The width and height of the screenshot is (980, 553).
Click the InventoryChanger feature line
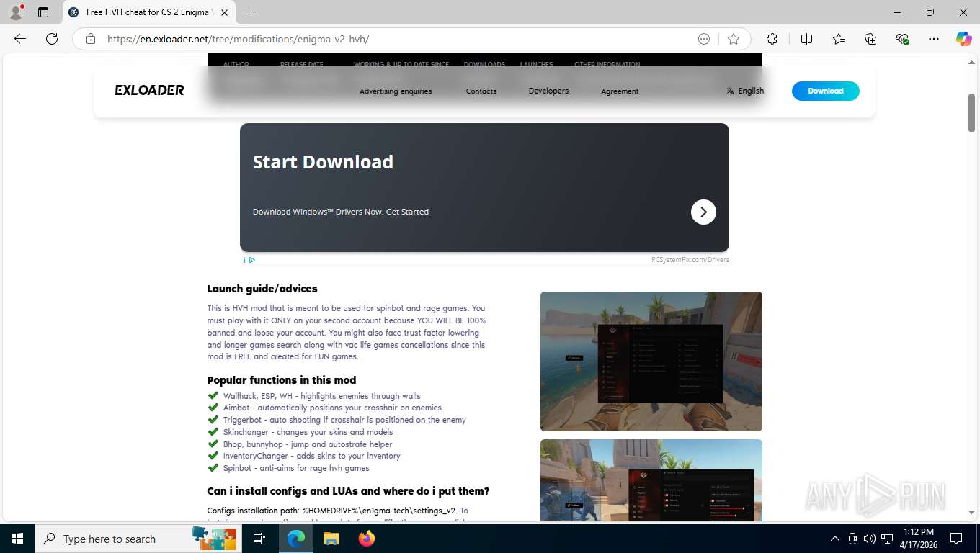click(x=311, y=456)
